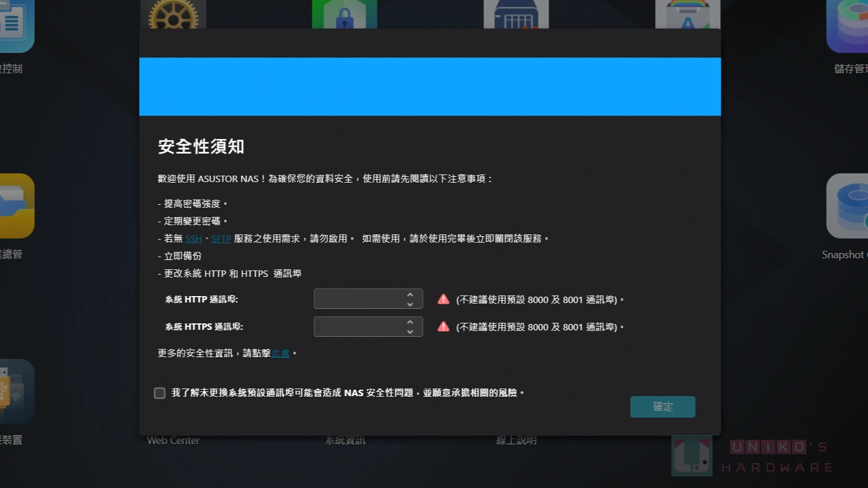The image size is (868, 488).
Task: Open the Snapshot Center desktop icon
Action: [847, 206]
